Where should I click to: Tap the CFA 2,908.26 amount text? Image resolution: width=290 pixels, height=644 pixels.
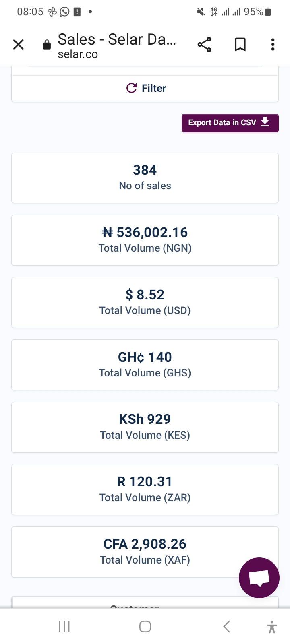point(145,544)
